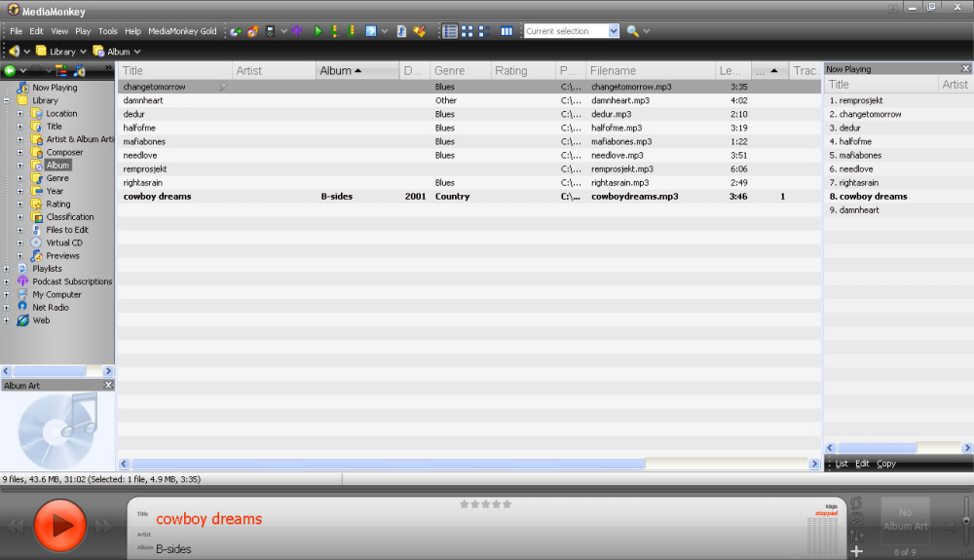Expand the Genre tree node
Image resolution: width=974 pixels, height=560 pixels.
point(19,178)
